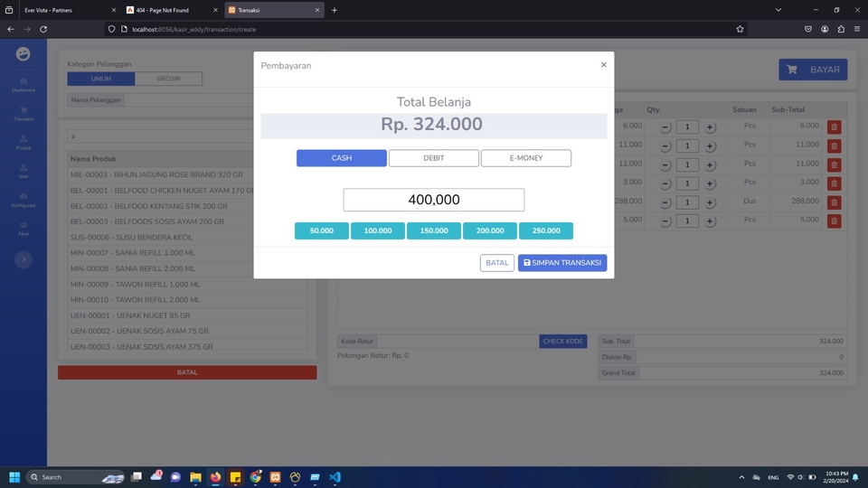Select UMUM customer category
Screen dimensions: 868x488
click(x=100, y=79)
